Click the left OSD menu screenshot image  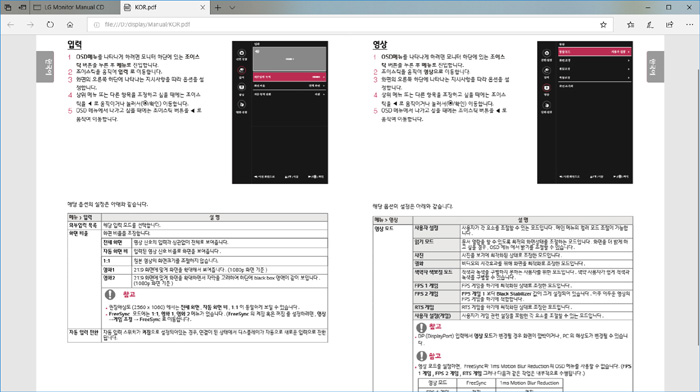(280, 112)
